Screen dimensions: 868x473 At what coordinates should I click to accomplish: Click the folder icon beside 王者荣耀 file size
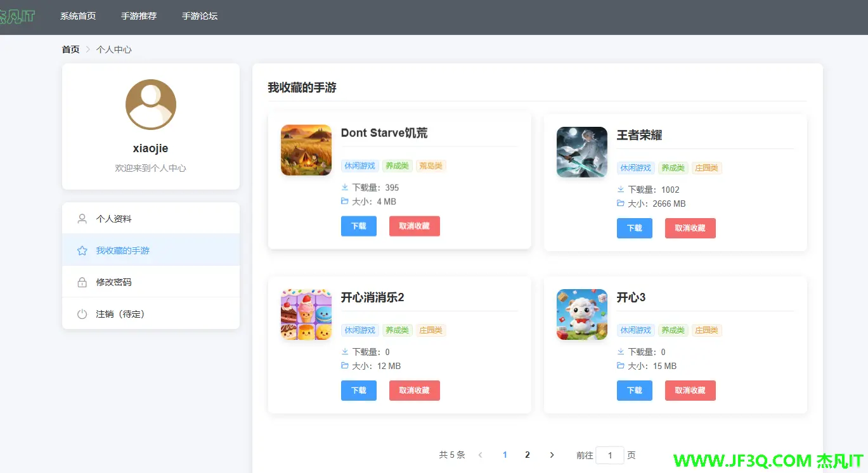pos(619,204)
